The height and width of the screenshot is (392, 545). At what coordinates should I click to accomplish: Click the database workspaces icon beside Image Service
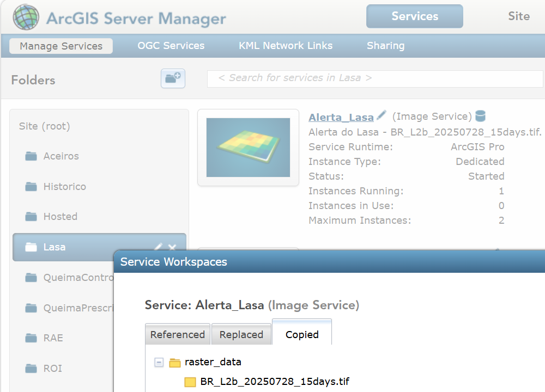[x=480, y=116]
